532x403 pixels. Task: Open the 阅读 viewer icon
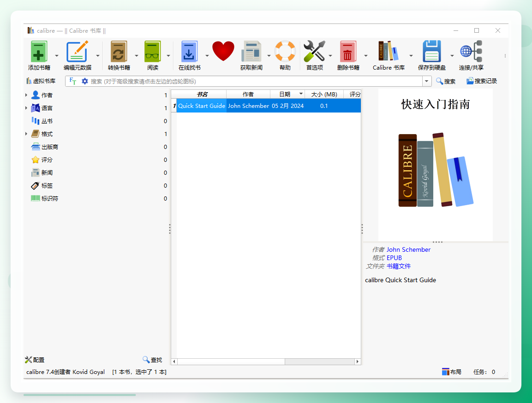152,52
